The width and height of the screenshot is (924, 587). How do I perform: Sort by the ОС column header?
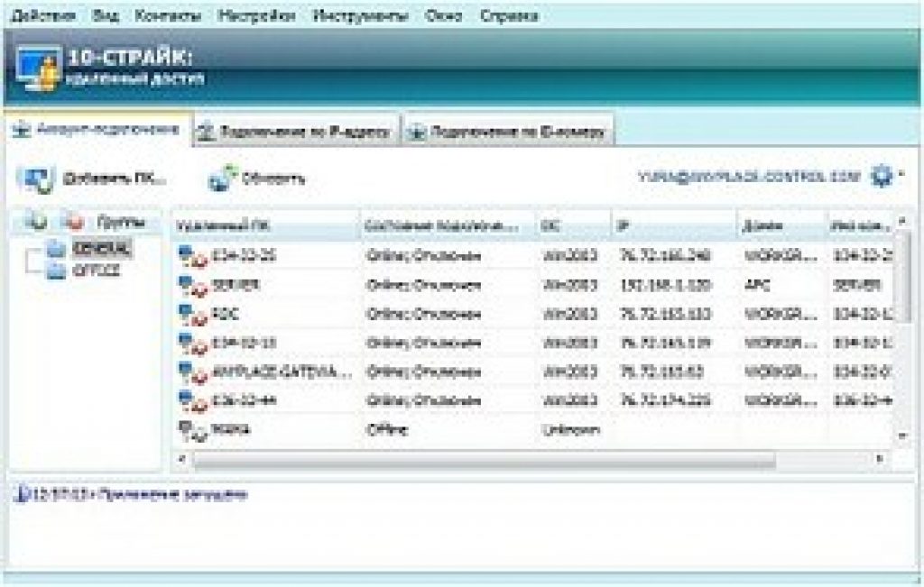pyautogui.click(x=573, y=225)
